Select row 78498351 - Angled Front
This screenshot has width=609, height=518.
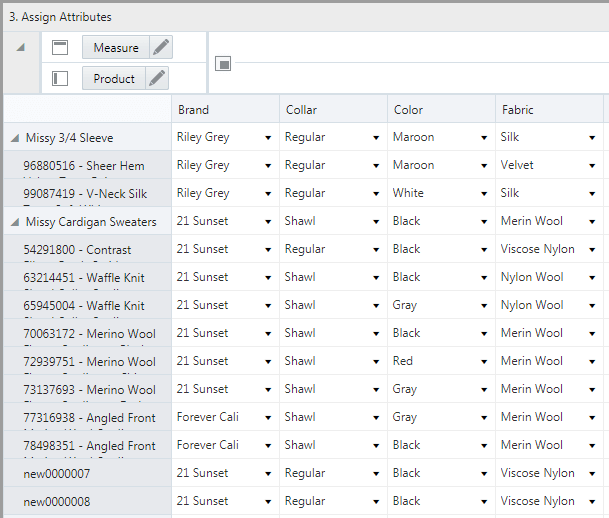pyautogui.click(x=88, y=445)
